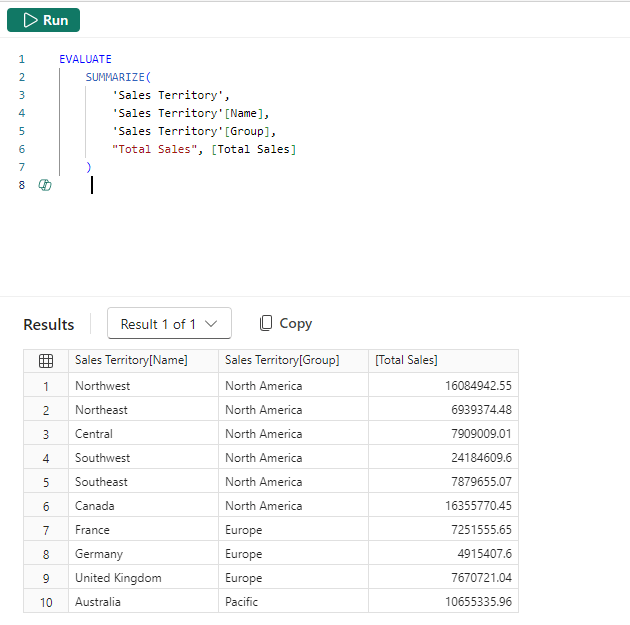Click line number 5 in editor gutter
The image size is (630, 625).
[21, 131]
